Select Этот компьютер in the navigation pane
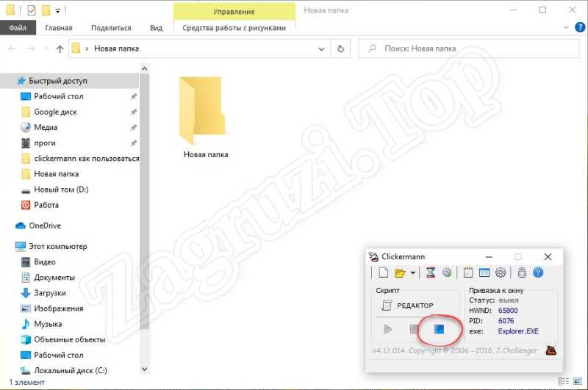 (58, 247)
